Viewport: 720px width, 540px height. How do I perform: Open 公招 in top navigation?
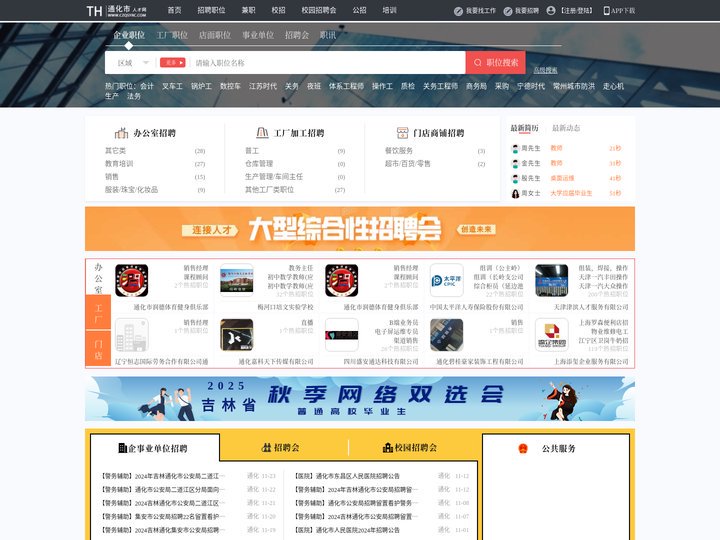360,10
